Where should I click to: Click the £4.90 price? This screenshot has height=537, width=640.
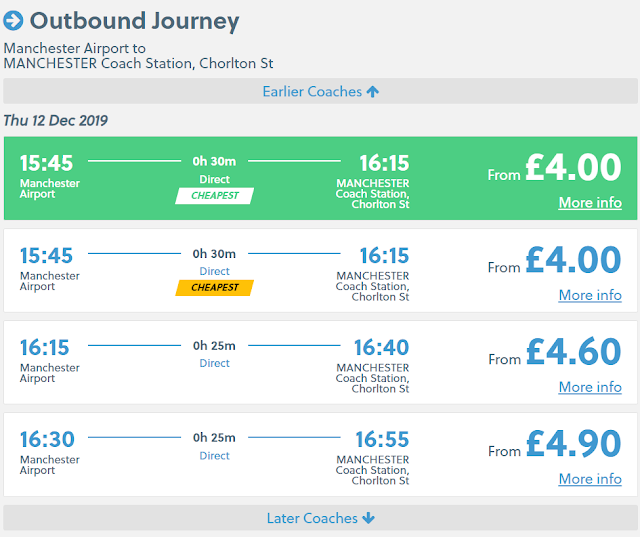(573, 445)
